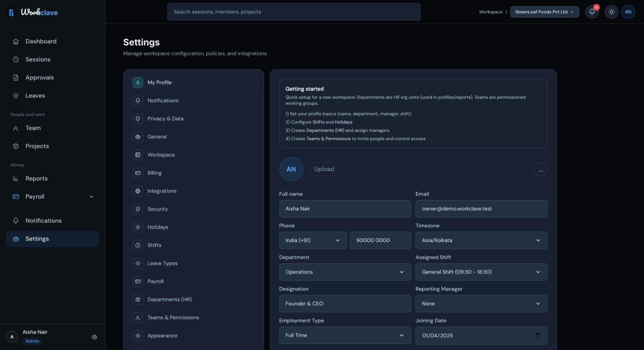Click the Workspace building icon
This screenshot has height=350, width=644.
point(138,155)
